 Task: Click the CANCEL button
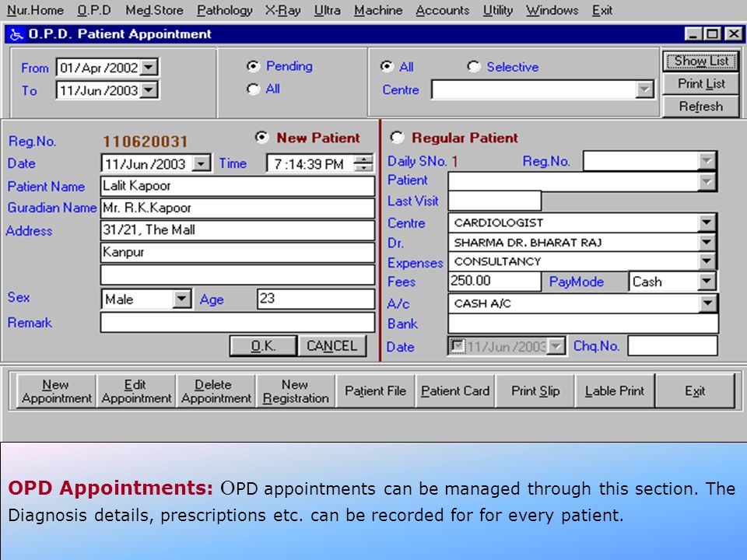pyautogui.click(x=332, y=345)
